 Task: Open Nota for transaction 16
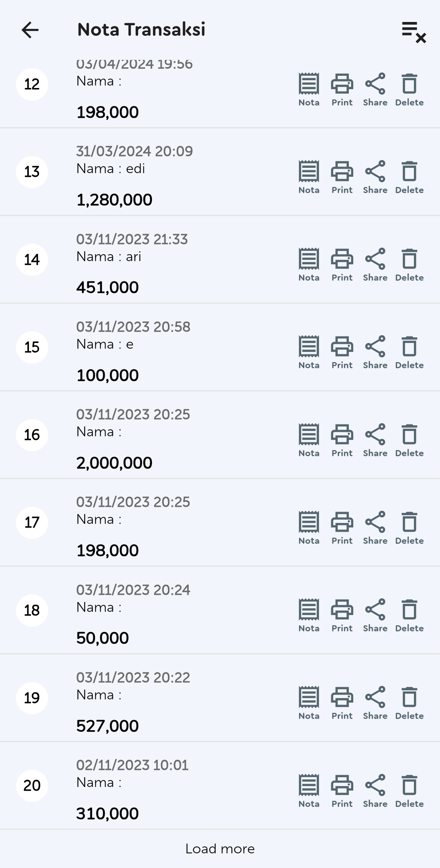(x=309, y=440)
